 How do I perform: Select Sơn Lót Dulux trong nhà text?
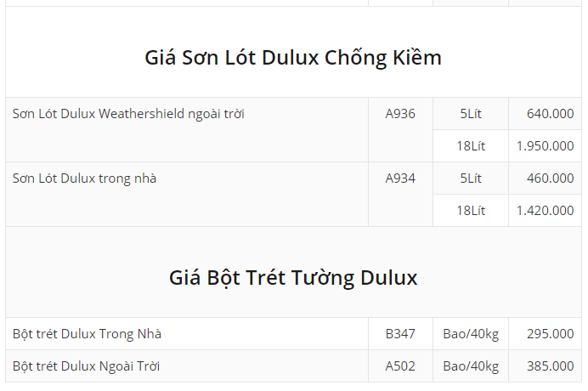[84, 178]
